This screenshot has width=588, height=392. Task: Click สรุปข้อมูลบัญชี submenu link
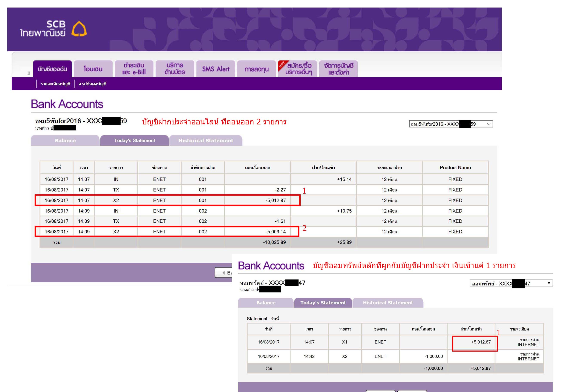(92, 84)
